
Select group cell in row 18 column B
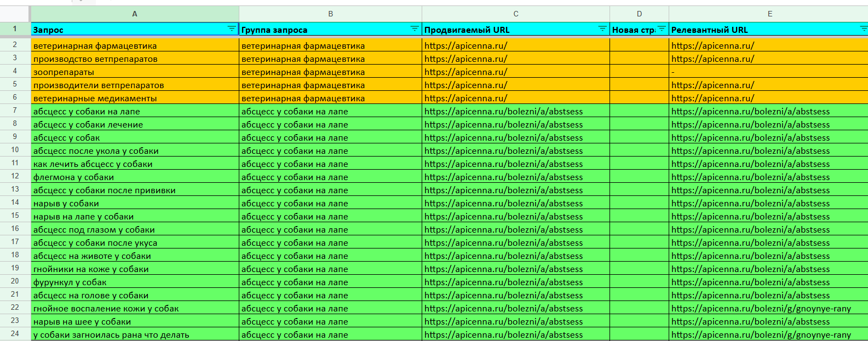(x=331, y=256)
